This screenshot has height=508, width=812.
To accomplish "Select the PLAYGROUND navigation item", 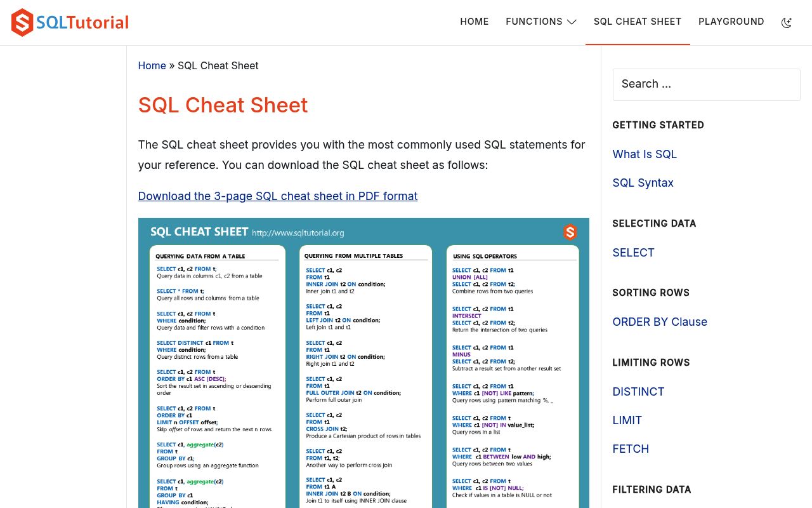I will [731, 21].
